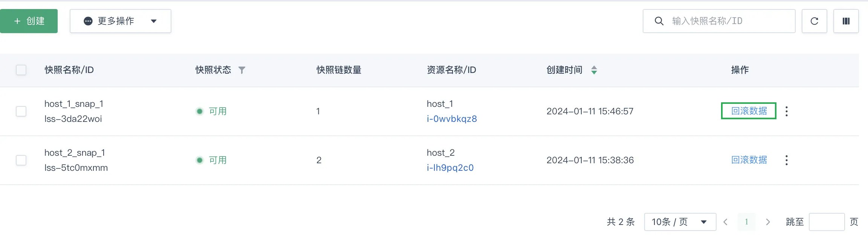Viewport: 868px width, 246px height.
Task: Open more actions for host_2_snap_1
Action: coord(786,160)
